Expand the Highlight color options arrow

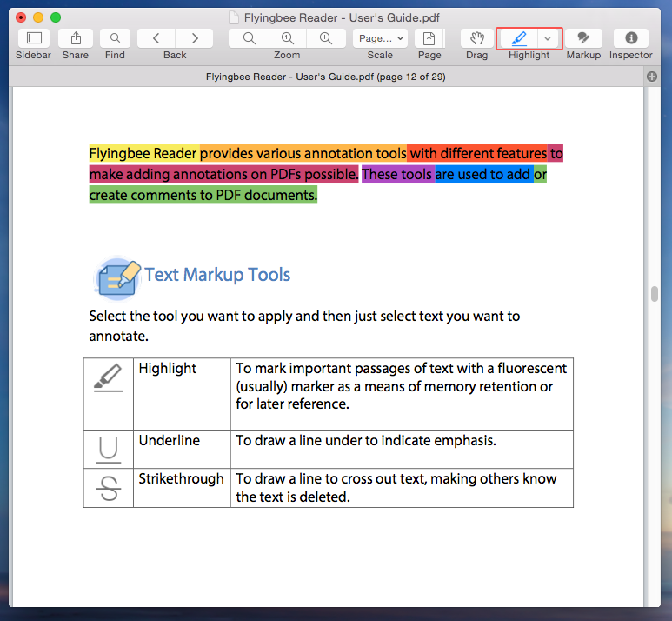point(548,38)
